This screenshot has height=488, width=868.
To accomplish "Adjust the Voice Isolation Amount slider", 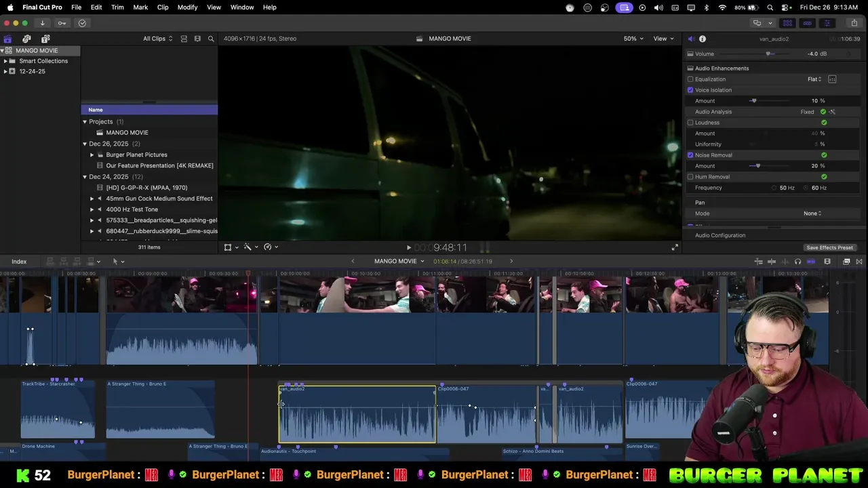I will (x=753, y=101).
